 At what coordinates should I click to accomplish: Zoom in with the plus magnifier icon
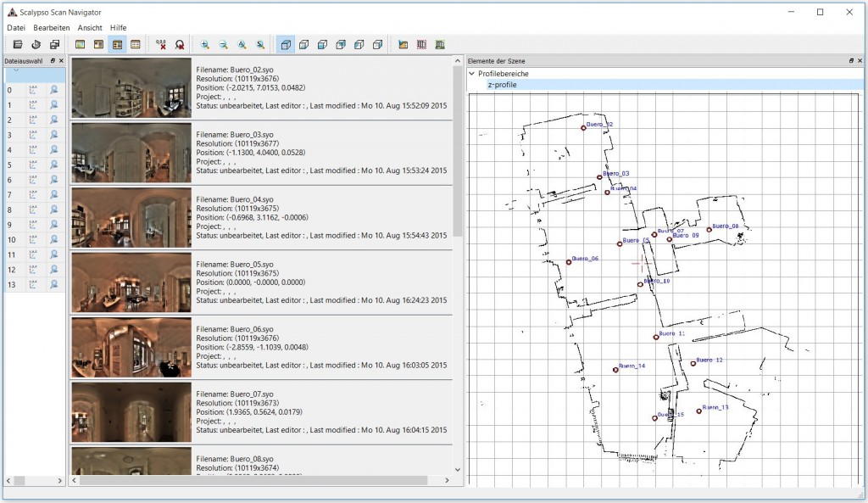coord(205,45)
